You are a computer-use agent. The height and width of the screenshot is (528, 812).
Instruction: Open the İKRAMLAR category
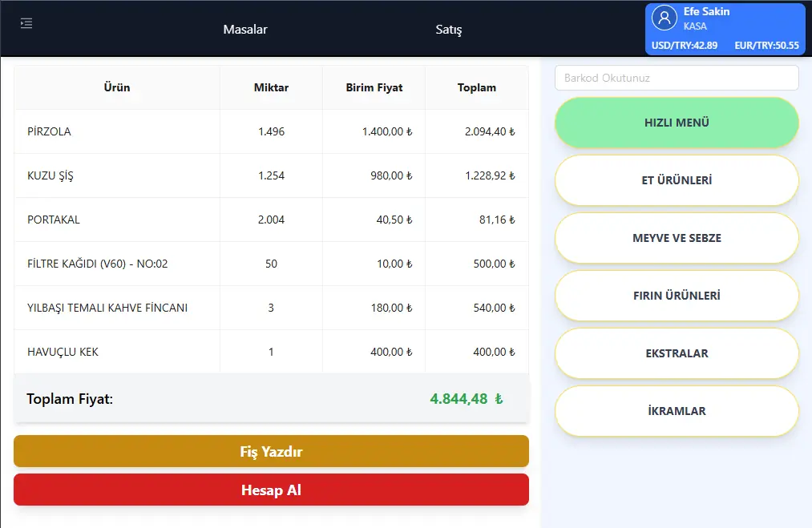coord(677,411)
